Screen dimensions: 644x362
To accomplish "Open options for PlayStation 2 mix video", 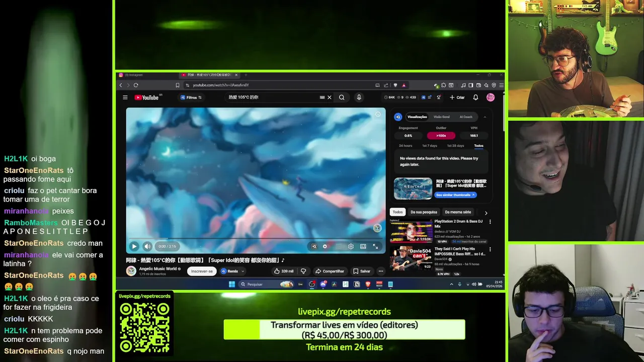I will [x=490, y=222].
